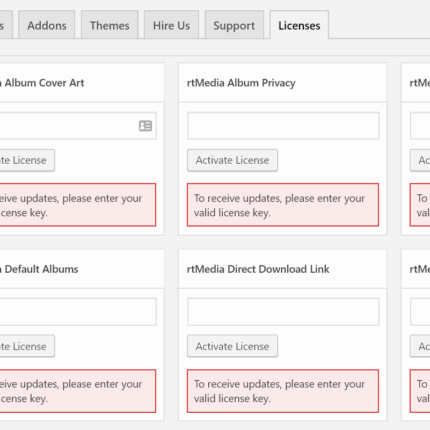The width and height of the screenshot is (430, 430).
Task: Click autofill icon in Album Cover Art field
Action: point(145,126)
